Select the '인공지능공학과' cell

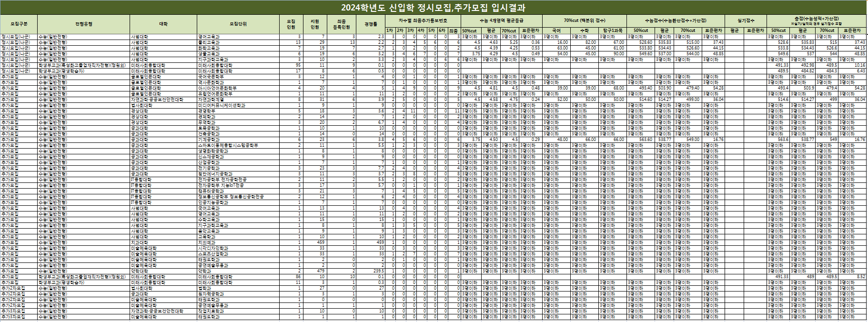click(x=238, y=202)
